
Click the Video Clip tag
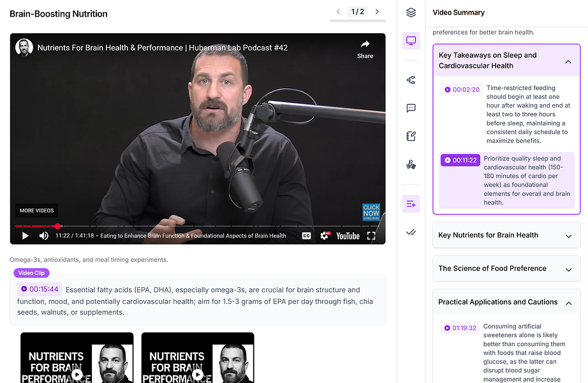31,273
